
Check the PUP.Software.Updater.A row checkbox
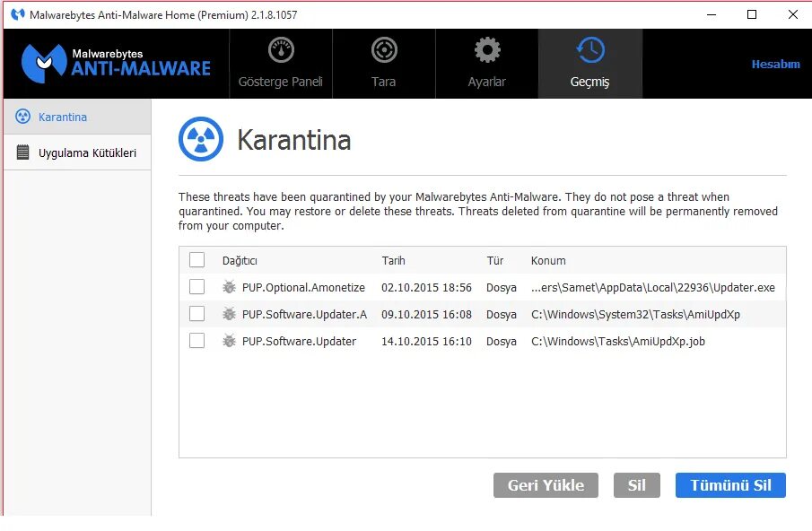tap(196, 314)
